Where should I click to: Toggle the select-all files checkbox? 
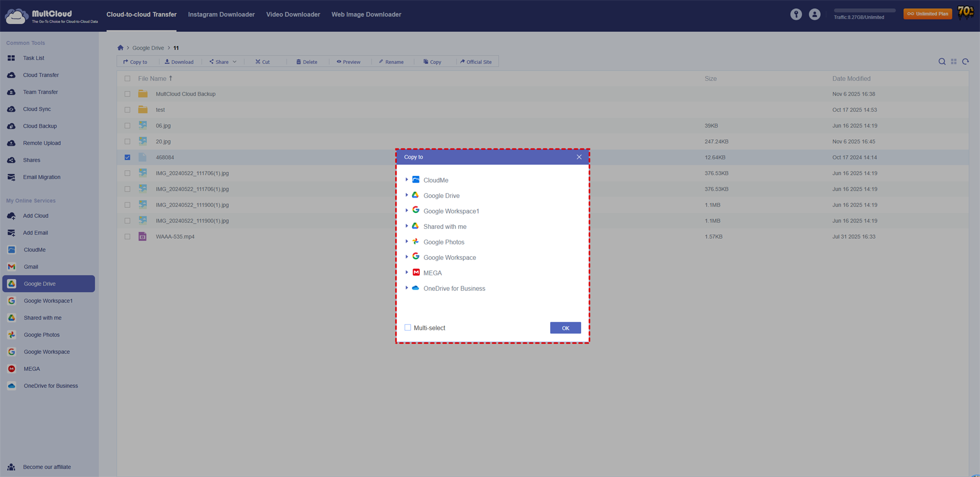[x=127, y=79]
